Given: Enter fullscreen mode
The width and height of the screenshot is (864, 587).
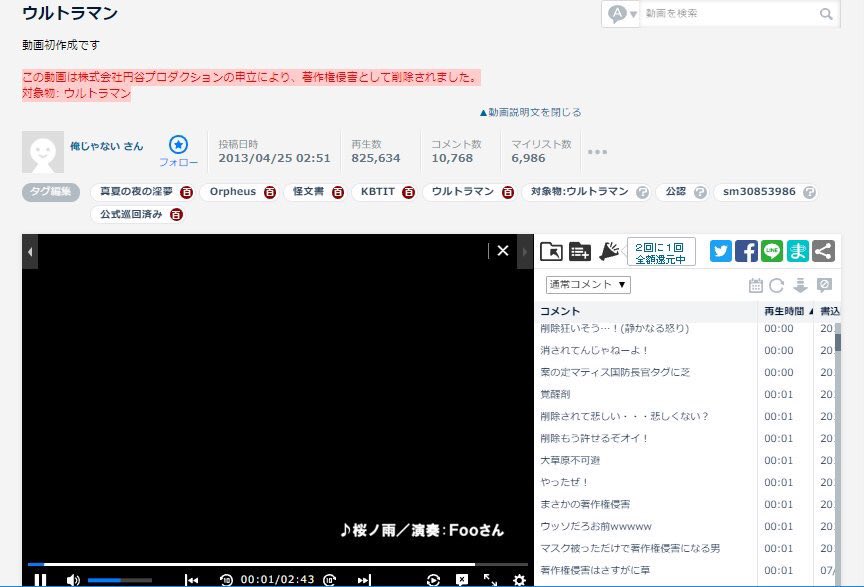Looking at the screenshot, I should point(490,580).
